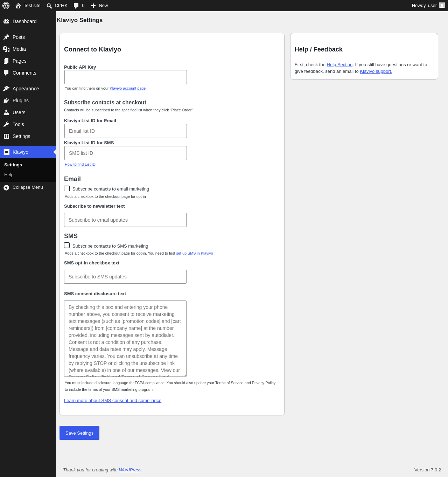Screen dimensions: 448x477
Task: Click the Plugins plug icon
Action: pos(6,101)
